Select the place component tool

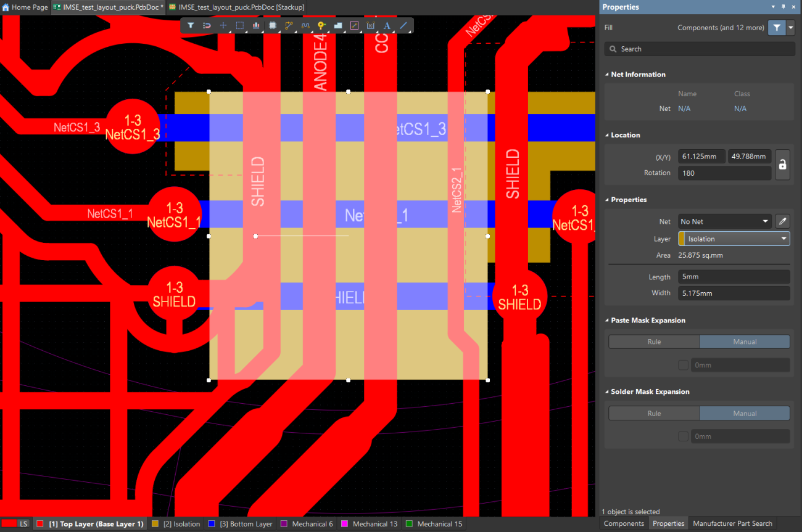[x=273, y=25]
